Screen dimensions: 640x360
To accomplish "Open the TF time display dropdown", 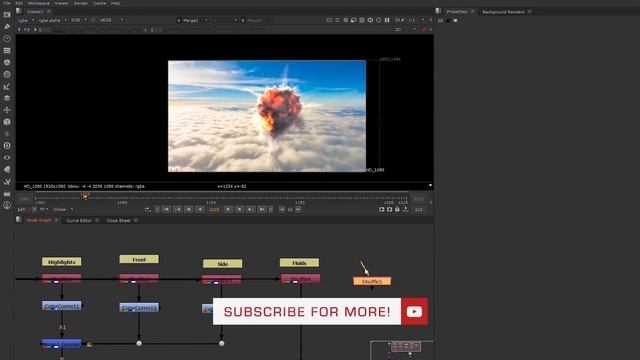I will click(x=43, y=209).
